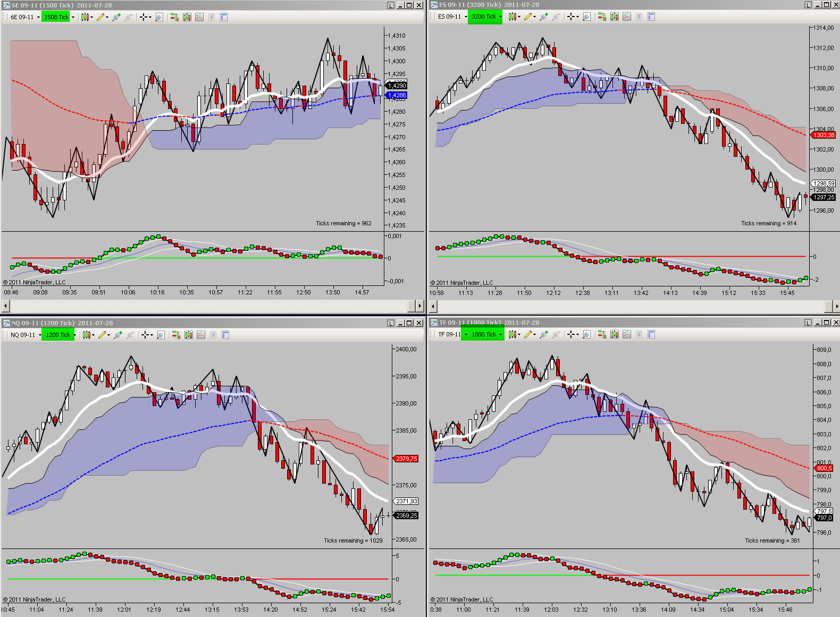Click Zoom In icon in 6E chart toolbar

(116, 17)
